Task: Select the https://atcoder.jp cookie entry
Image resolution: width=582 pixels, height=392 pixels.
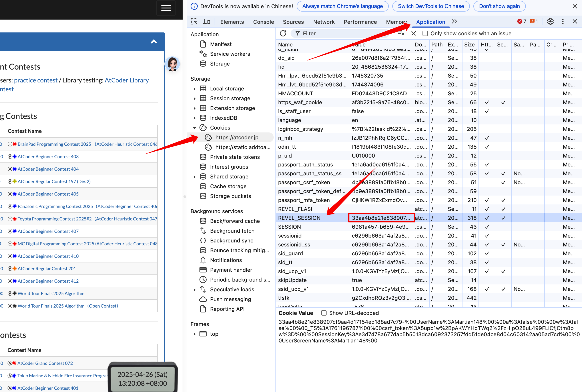Action: (x=237, y=138)
